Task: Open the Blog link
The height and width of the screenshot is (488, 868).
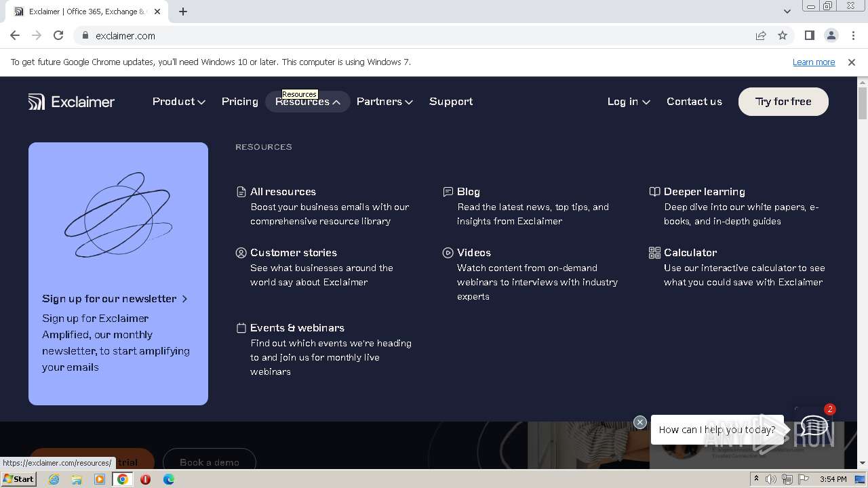Action: 469,192
